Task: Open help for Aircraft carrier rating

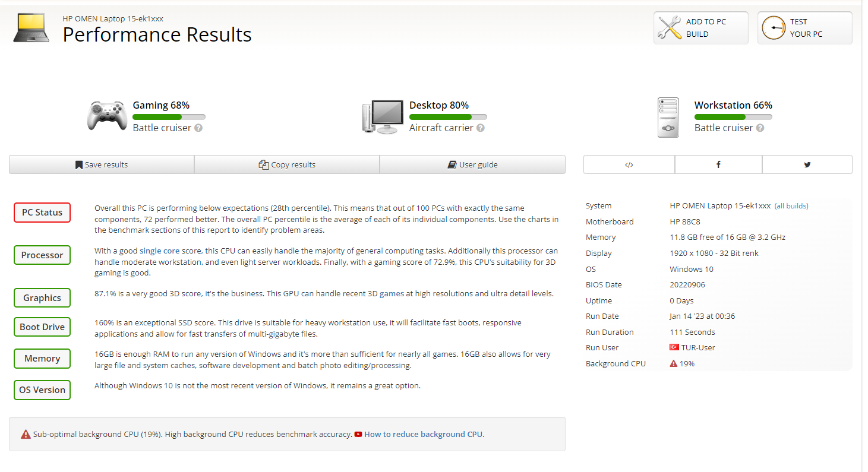Action: 480,128
